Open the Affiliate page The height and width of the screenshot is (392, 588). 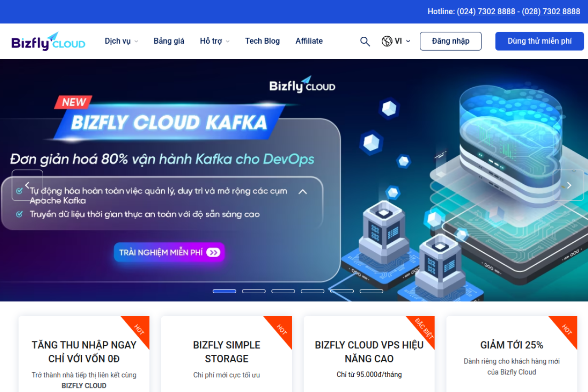(309, 41)
